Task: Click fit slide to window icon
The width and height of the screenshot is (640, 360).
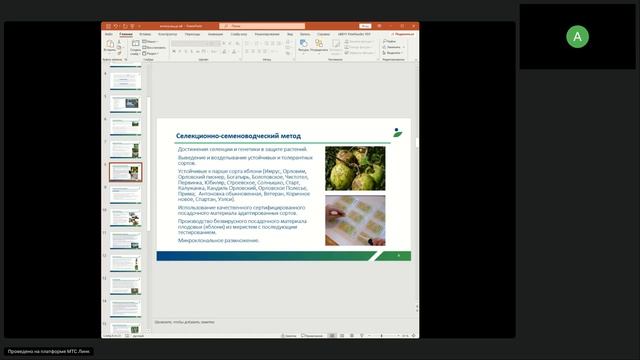Action: [x=413, y=336]
